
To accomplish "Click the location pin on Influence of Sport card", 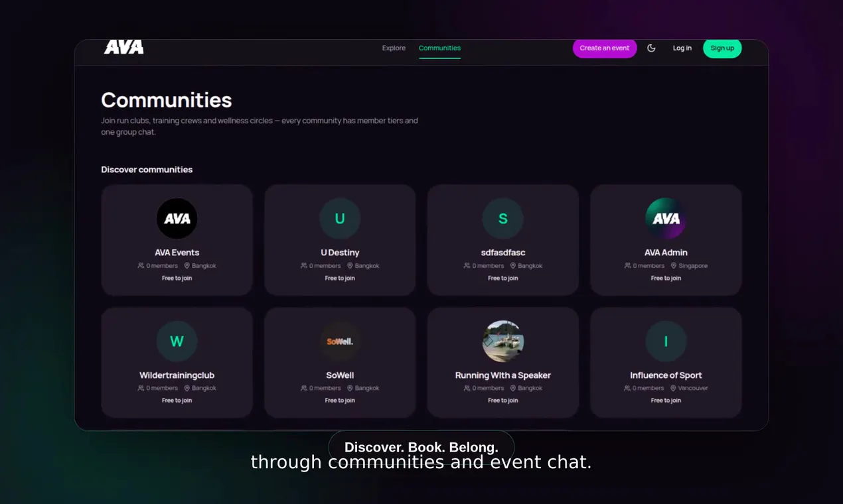I will coord(673,388).
